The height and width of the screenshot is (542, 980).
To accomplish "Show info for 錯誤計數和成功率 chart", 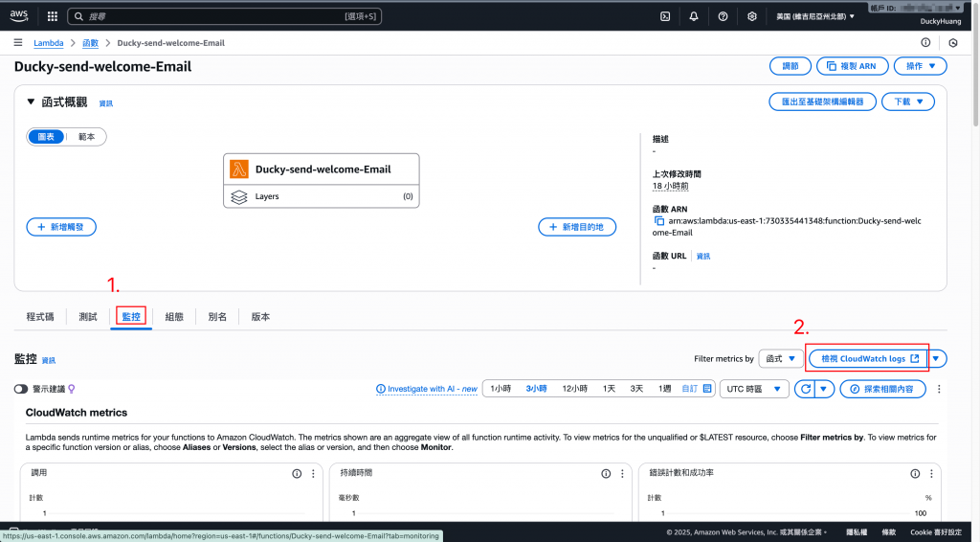I will (x=915, y=474).
